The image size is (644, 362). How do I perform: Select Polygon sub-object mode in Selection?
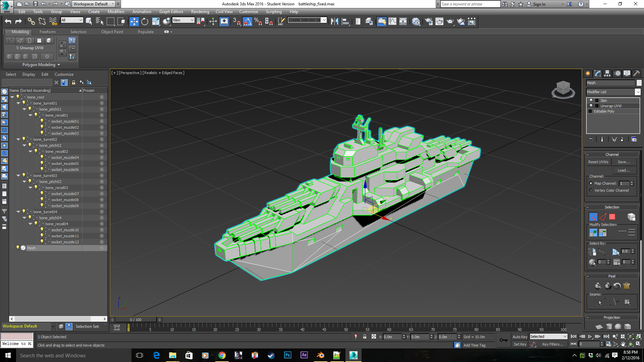coord(612,217)
